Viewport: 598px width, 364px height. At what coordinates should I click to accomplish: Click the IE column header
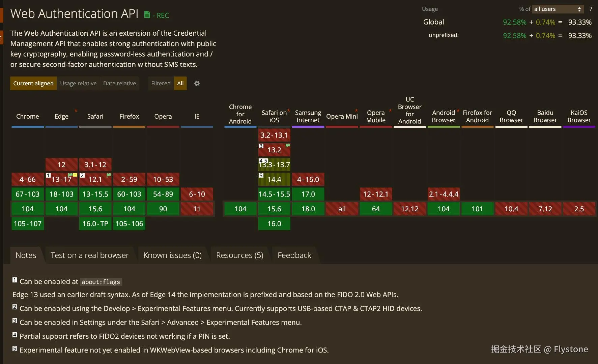click(197, 116)
